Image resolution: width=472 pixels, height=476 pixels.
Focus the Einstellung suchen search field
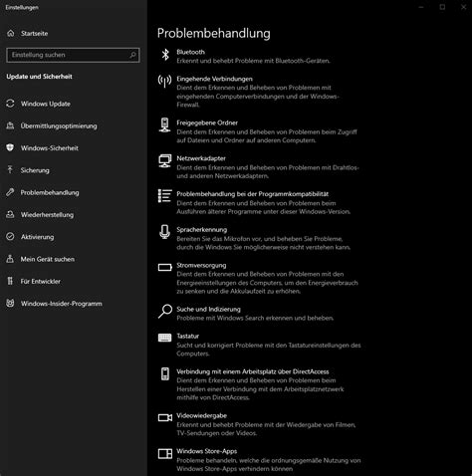[73, 55]
